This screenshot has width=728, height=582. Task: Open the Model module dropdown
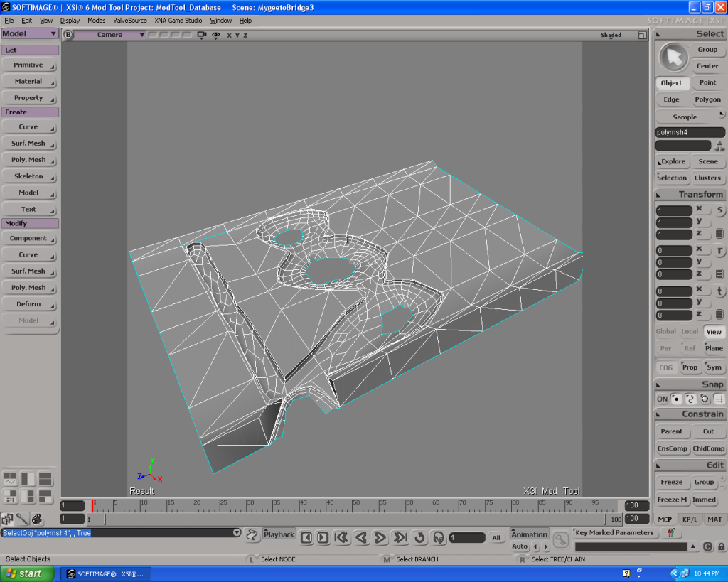30,33
